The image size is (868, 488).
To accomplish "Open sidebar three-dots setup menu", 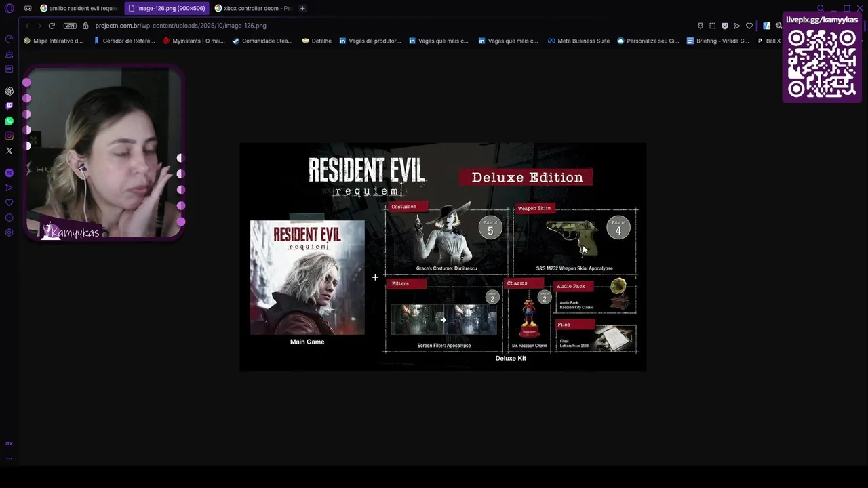I will tap(9, 457).
